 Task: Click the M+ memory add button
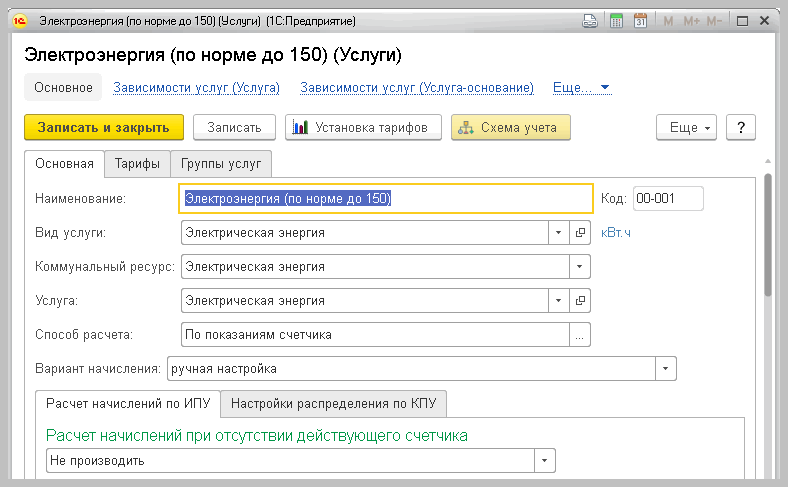coord(692,21)
